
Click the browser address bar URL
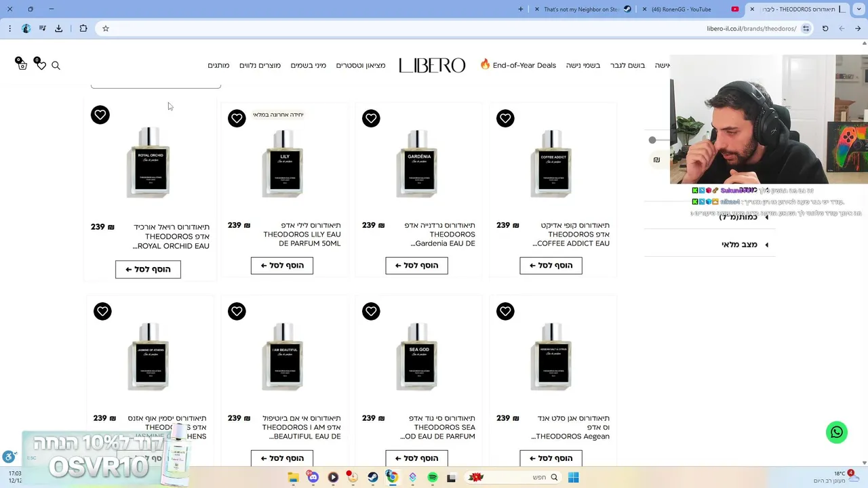pyautogui.click(x=751, y=28)
